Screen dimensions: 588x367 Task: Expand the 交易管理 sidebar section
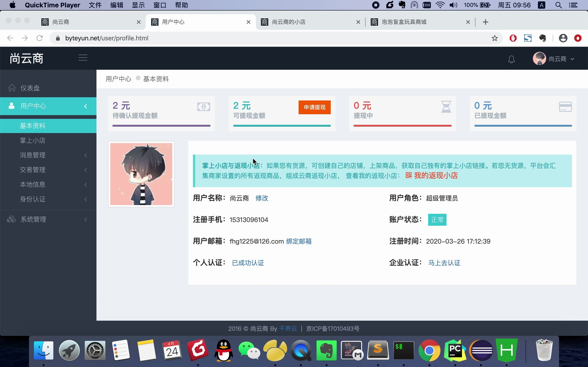(x=32, y=170)
